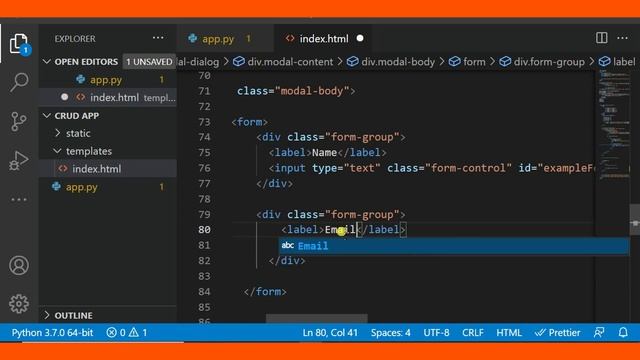Click the horizontal editor scrollbar

[317, 318]
